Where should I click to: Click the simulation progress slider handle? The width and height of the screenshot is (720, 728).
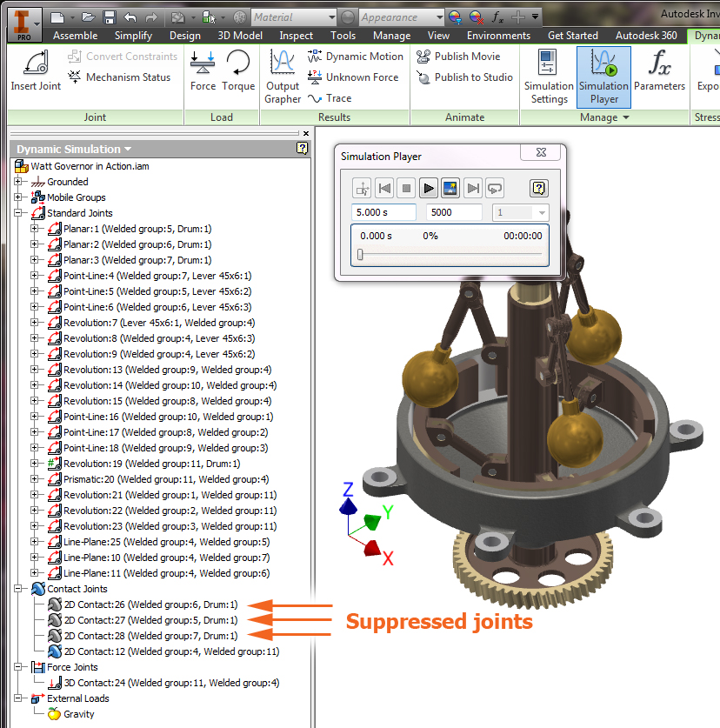[360, 255]
